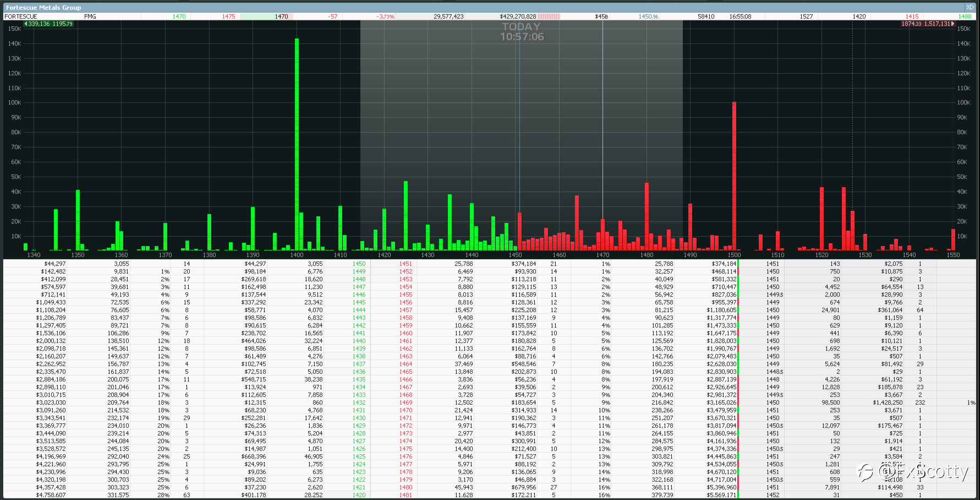Viewport: 980px width, 500px height.
Task: Select the tallest green bid bar at 1400
Action: click(x=297, y=144)
